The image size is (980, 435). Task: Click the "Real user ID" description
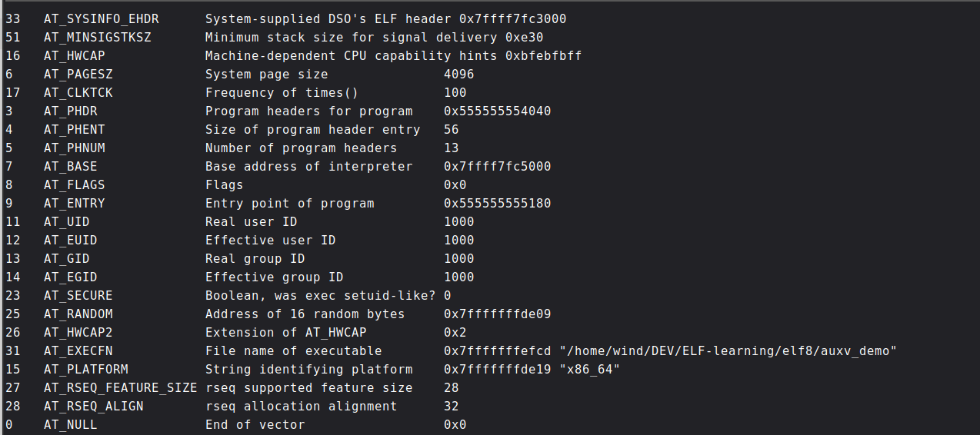click(252, 221)
